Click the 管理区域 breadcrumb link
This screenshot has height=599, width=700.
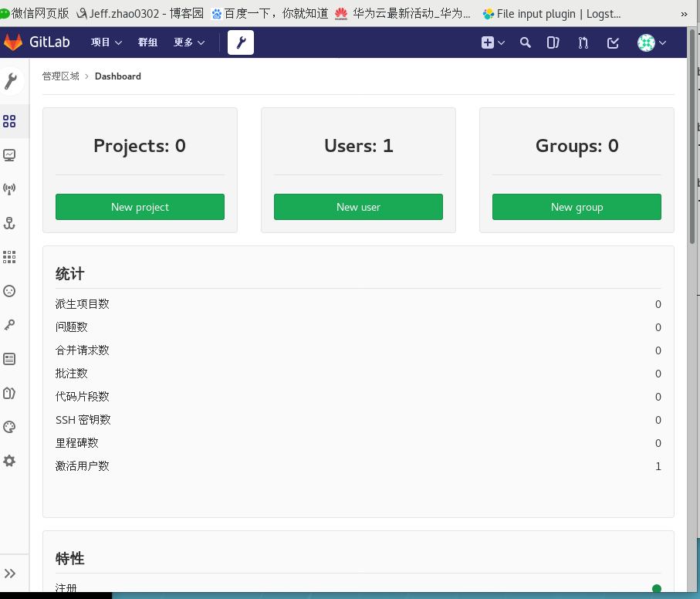point(61,76)
